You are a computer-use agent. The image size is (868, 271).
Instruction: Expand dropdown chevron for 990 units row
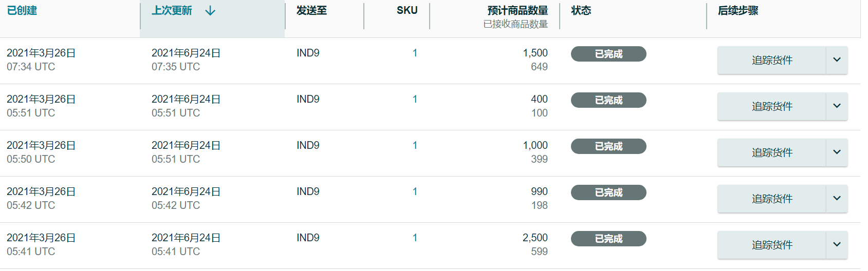pyautogui.click(x=837, y=199)
